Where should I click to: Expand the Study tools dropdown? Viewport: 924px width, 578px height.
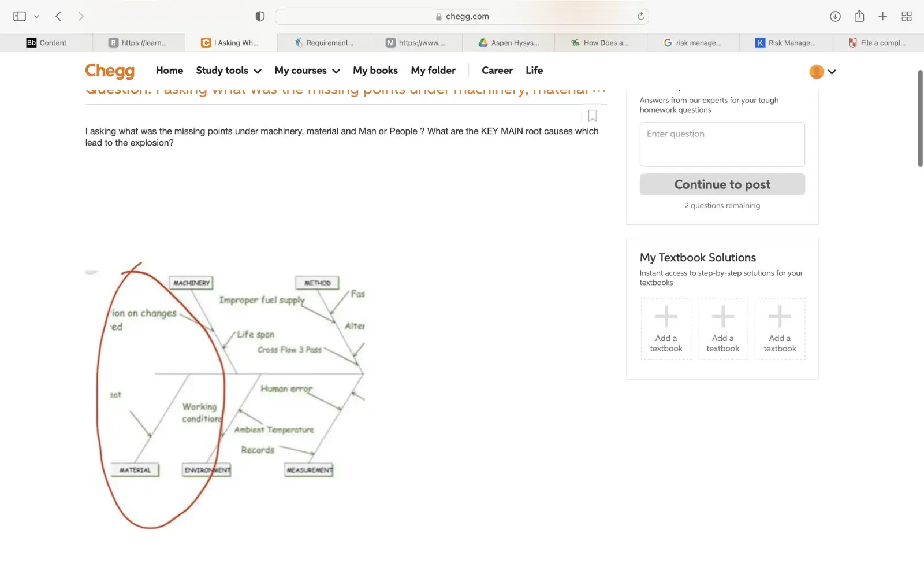click(229, 71)
